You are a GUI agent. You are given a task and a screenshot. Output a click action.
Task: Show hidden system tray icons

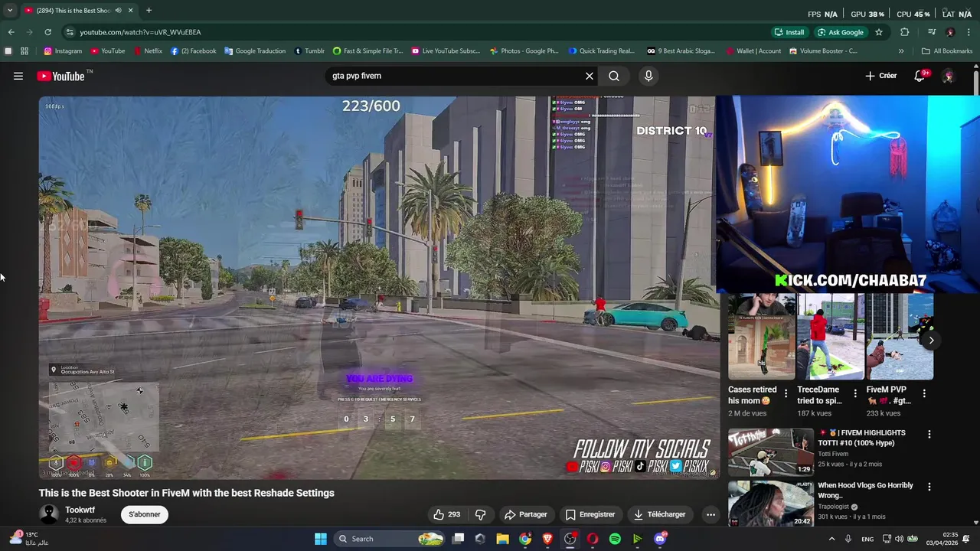[x=831, y=539]
